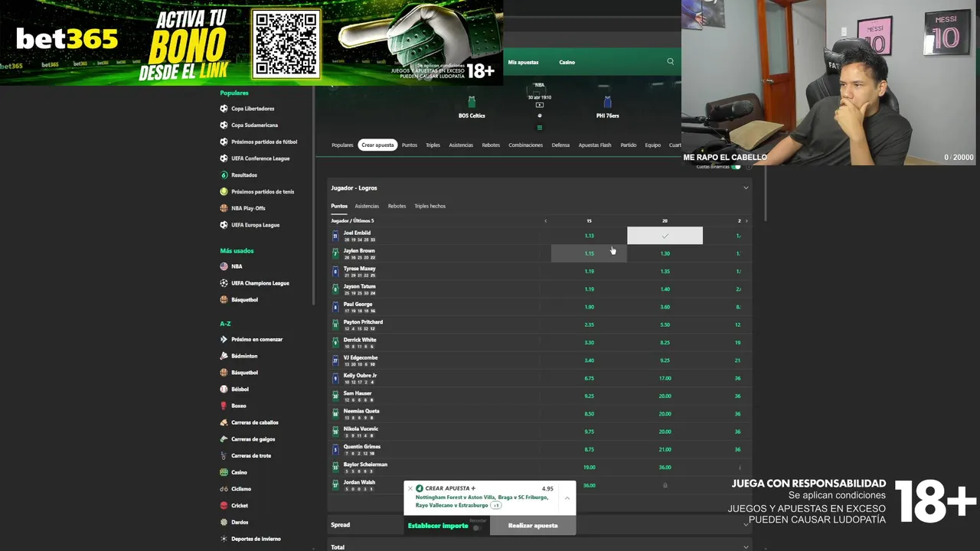
Task: Click the UEFA Europa League ball icon
Action: tap(224, 225)
